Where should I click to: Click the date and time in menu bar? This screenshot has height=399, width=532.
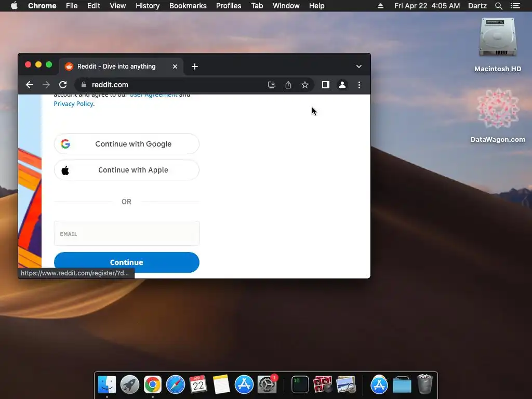tap(427, 6)
